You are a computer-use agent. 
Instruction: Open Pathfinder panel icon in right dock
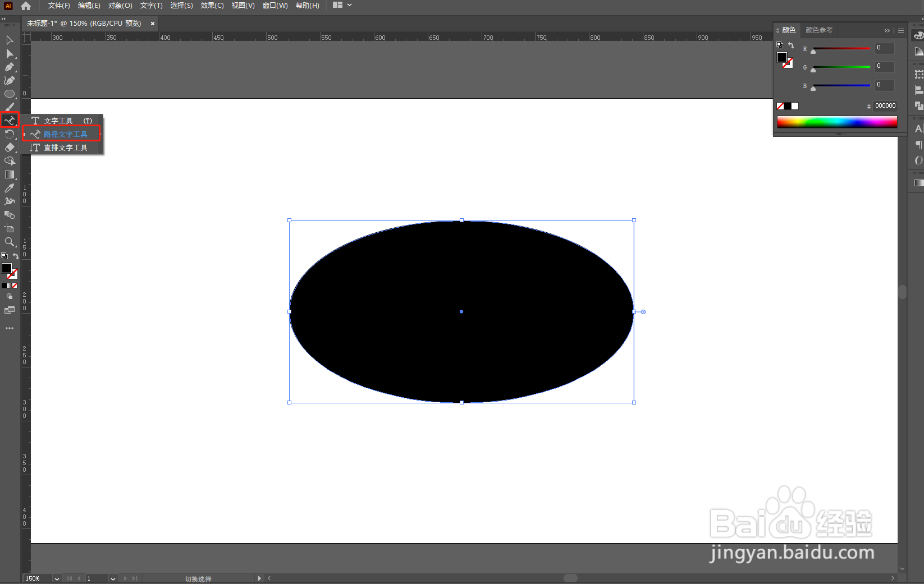point(918,105)
